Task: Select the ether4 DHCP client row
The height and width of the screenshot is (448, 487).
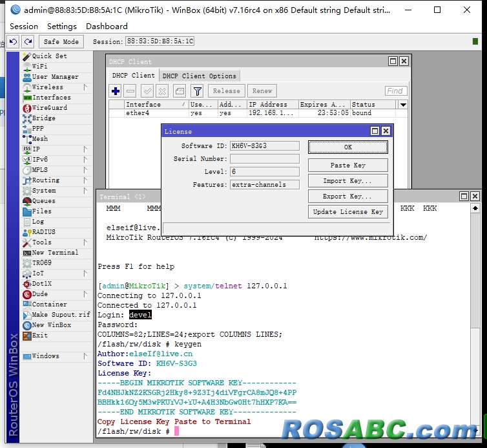Action: [258, 113]
